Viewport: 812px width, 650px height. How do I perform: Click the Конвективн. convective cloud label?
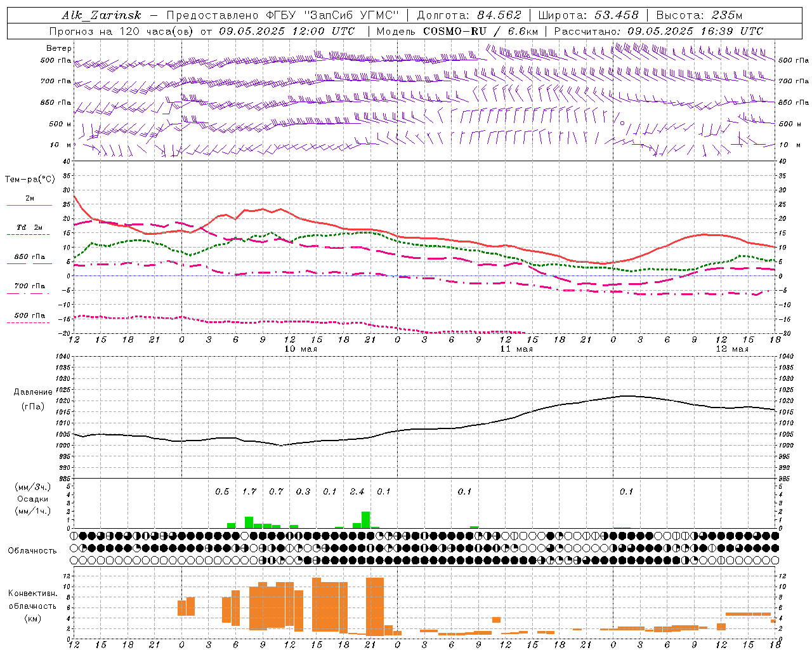coord(32,594)
